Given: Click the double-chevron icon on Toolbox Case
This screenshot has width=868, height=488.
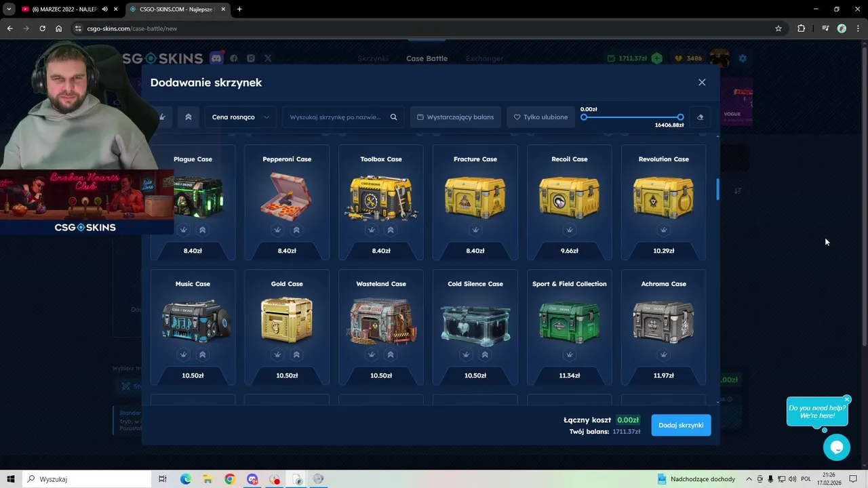Looking at the screenshot, I should click(x=391, y=230).
